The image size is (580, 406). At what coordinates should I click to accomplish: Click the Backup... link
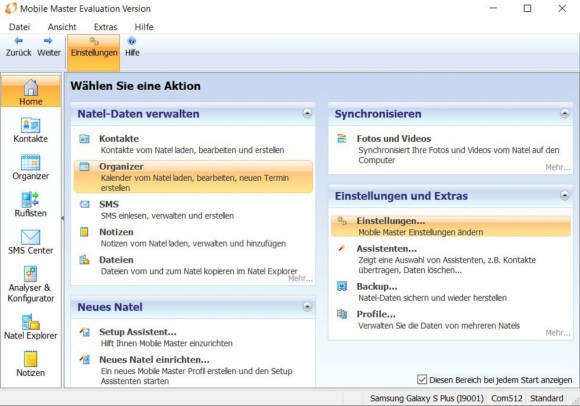coord(377,286)
